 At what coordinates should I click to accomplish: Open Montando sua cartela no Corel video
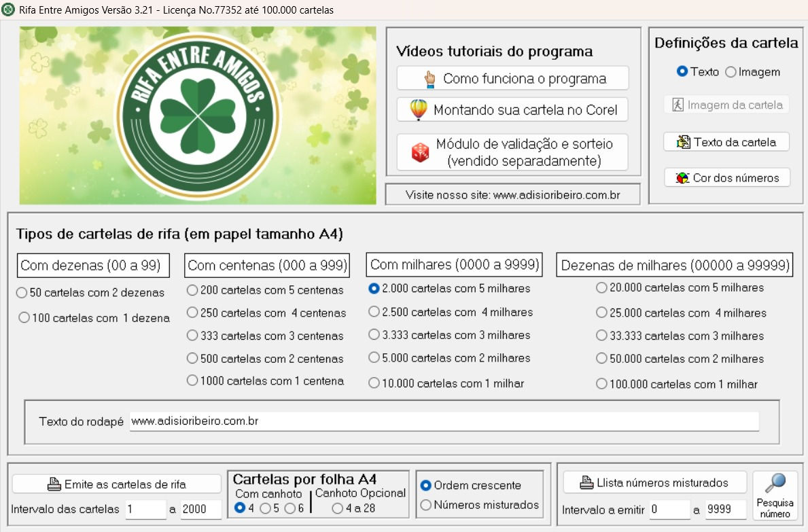click(512, 109)
